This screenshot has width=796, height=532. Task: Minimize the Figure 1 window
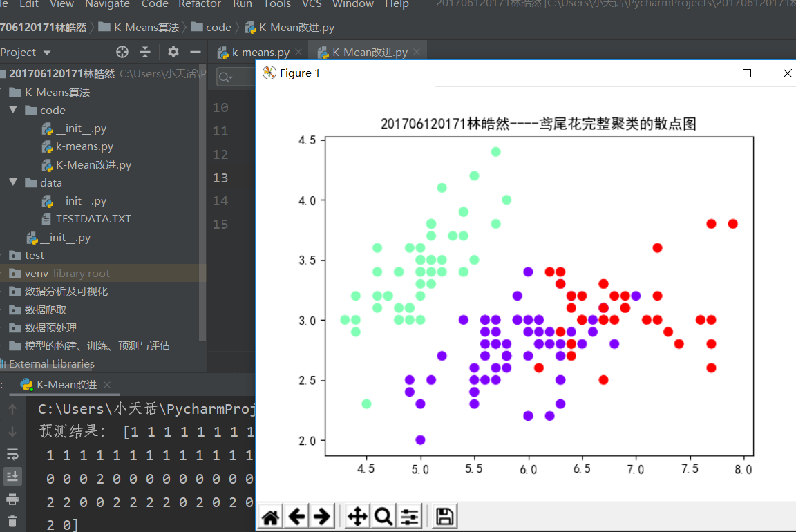point(707,73)
